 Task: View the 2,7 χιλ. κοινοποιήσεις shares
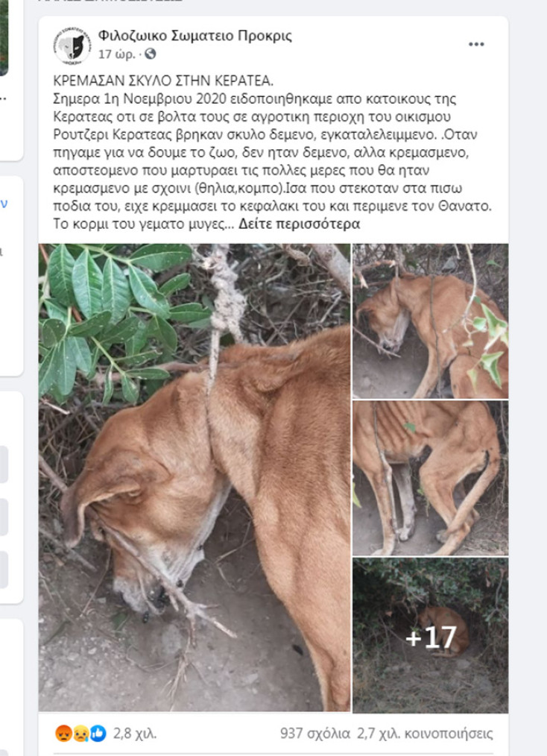[x=425, y=734]
